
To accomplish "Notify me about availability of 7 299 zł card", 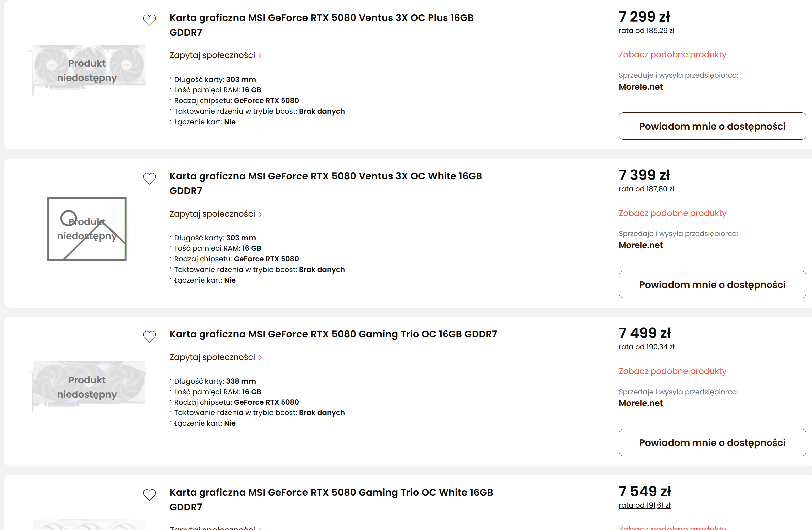I will tap(712, 126).
